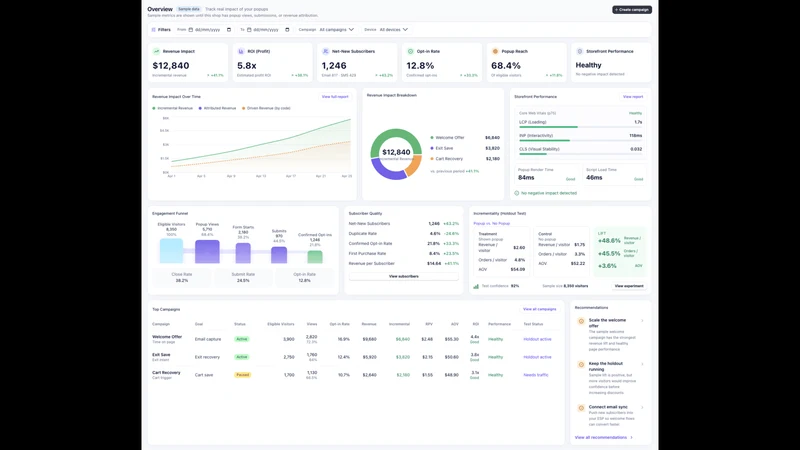This screenshot has width=800, height=450.
Task: Open View all campaigns link
Action: (539, 309)
